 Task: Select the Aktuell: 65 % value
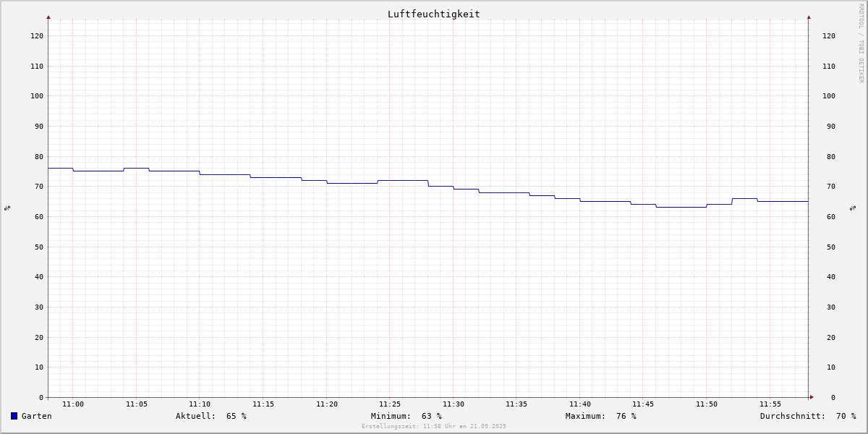pos(211,416)
